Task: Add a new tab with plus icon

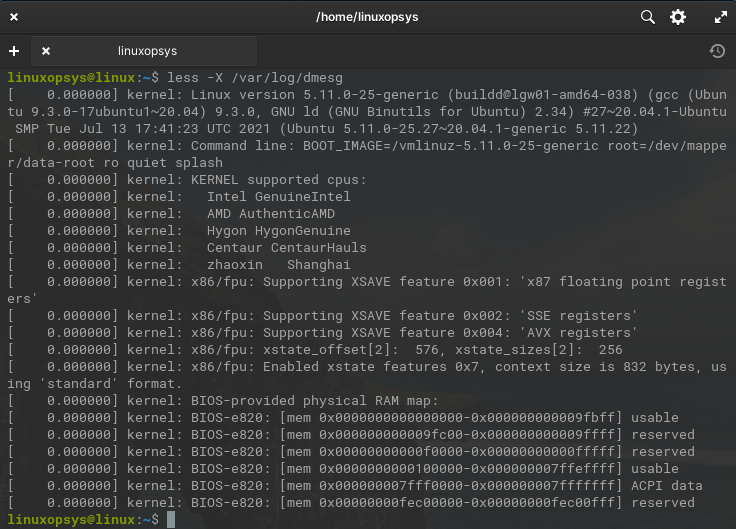Action: [14, 51]
